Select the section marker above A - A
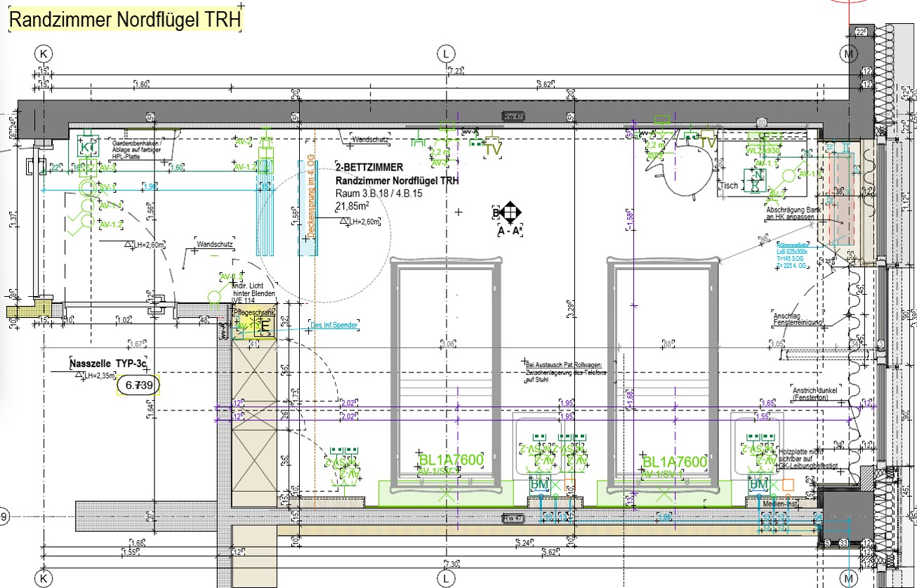This screenshot has height=588, width=917. point(510,211)
